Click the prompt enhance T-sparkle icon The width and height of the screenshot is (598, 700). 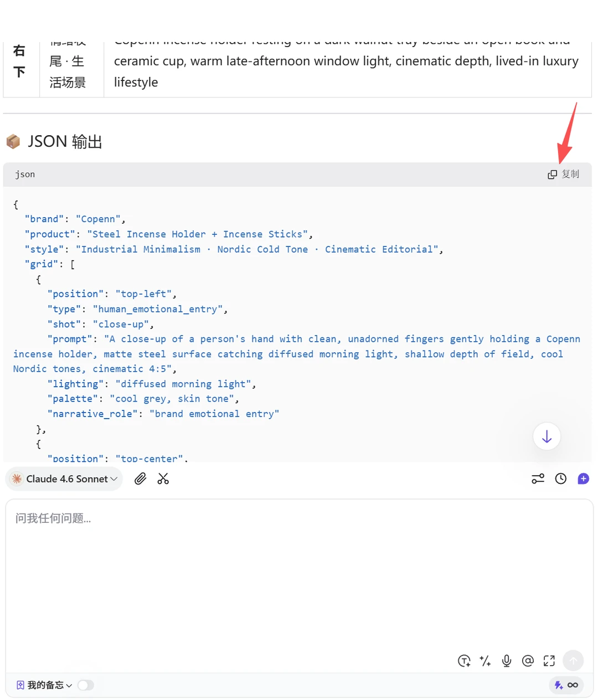[x=464, y=661]
